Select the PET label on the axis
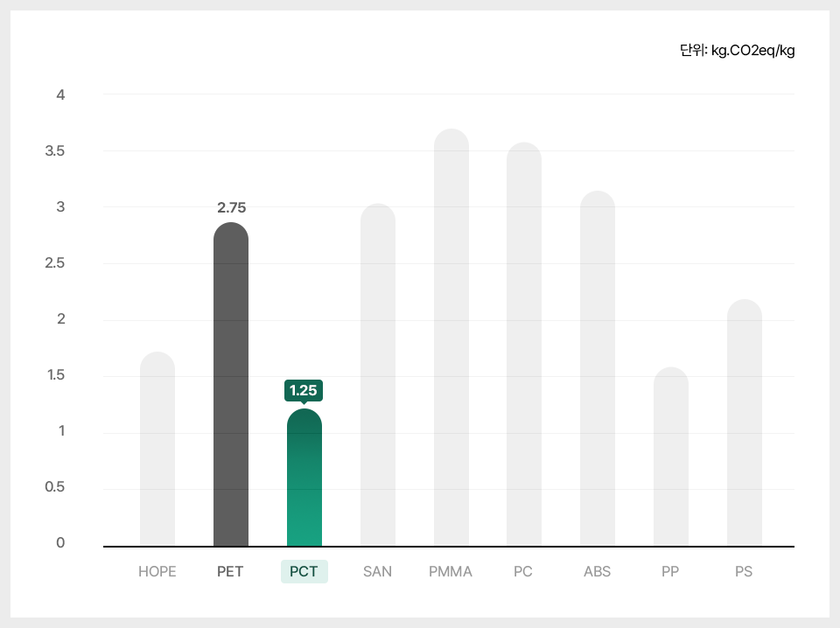 click(230, 572)
